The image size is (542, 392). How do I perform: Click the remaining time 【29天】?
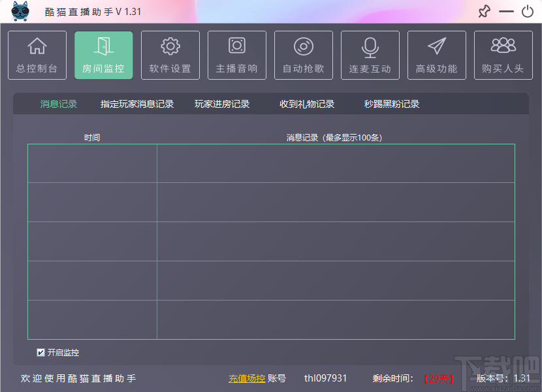tap(439, 378)
